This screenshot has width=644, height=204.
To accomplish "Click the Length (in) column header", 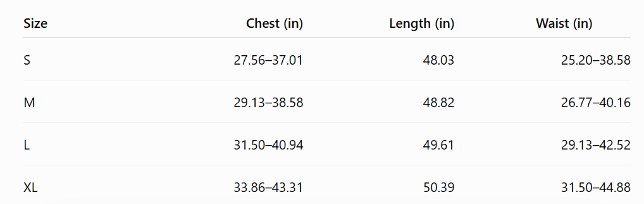I will [x=422, y=24].
